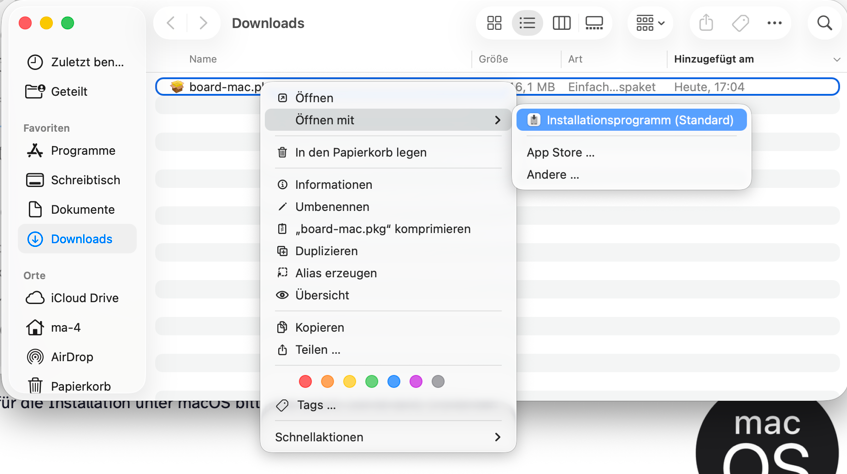Select list view mode toggle
This screenshot has width=847, height=474.
527,23
